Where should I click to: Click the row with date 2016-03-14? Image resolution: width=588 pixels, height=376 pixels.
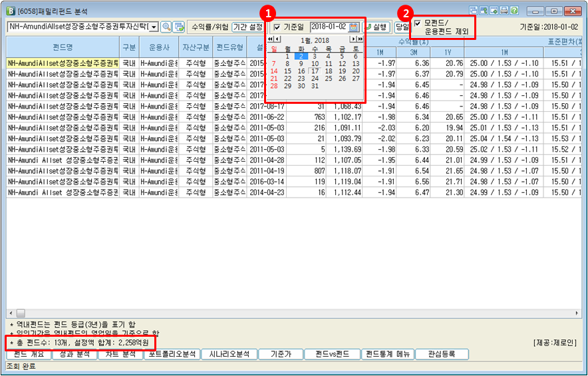(293, 182)
